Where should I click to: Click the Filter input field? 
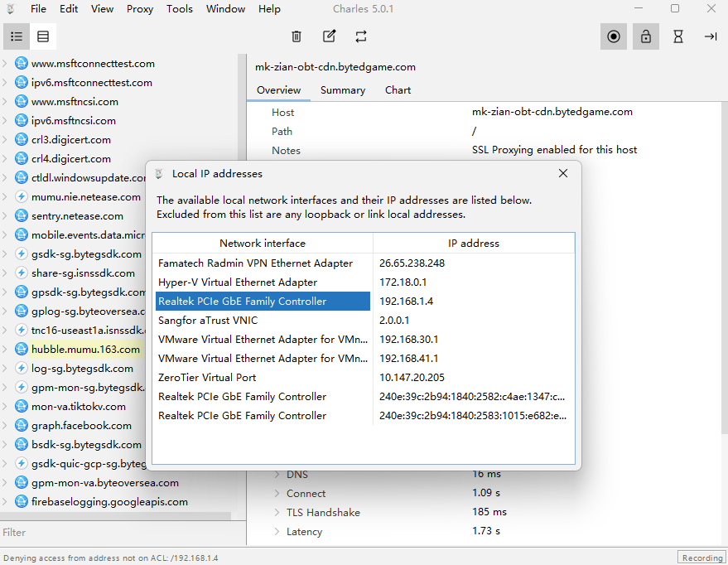pos(123,533)
